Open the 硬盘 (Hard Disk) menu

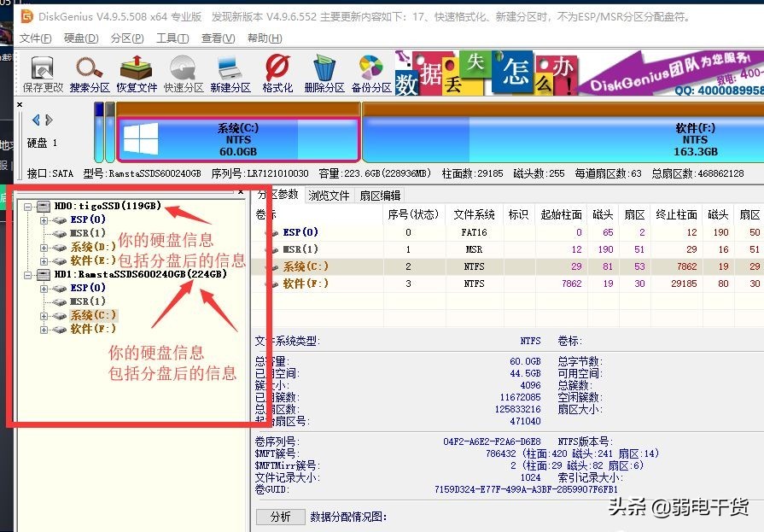[79, 38]
